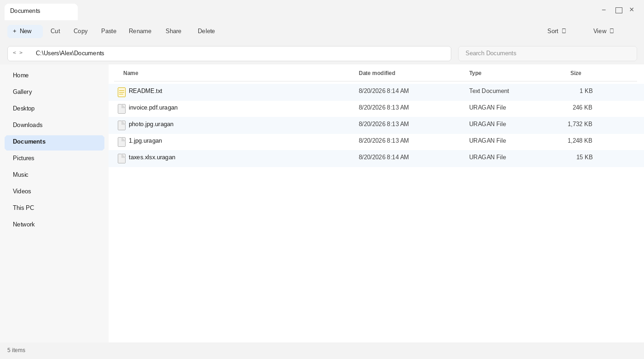Click the '246 KB' size cell
This screenshot has height=359, width=644.
[x=582, y=108]
